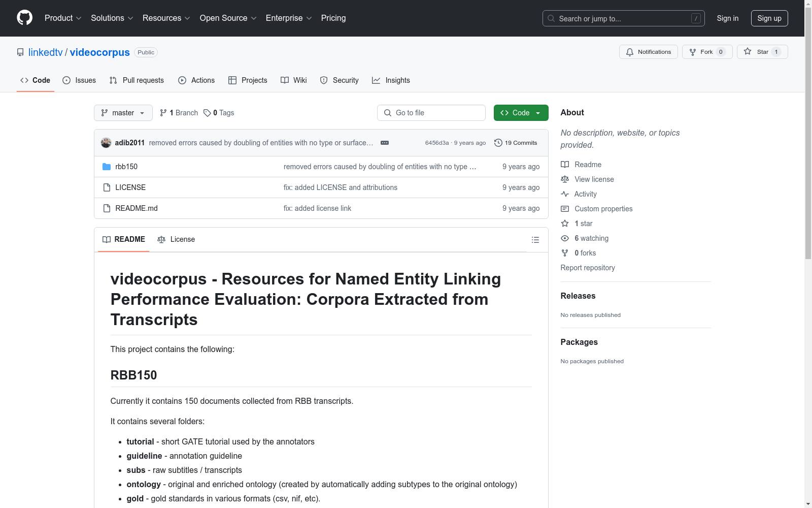Click 'fix: added license link' commit message
Screen dimensions: 812x508
tap(317, 208)
